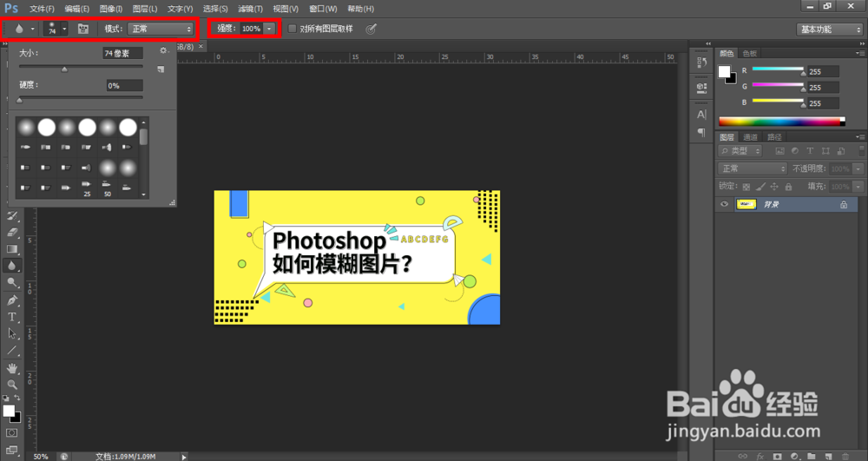Open the 类型 layer filter dropdown
The width and height of the screenshot is (868, 461).
(740, 151)
